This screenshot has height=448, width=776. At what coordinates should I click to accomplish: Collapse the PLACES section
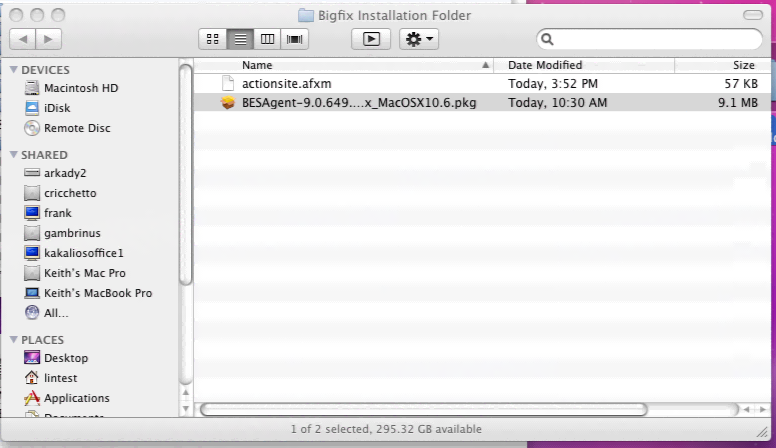point(14,340)
